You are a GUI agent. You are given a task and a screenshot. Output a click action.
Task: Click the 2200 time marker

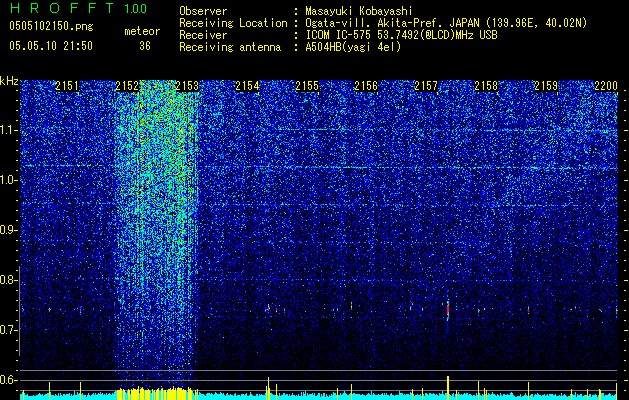coord(606,85)
